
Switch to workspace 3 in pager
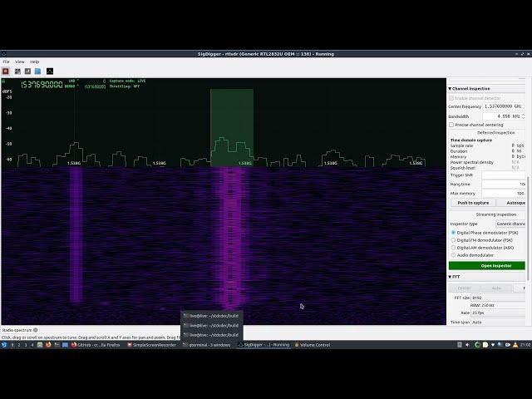[26, 345]
